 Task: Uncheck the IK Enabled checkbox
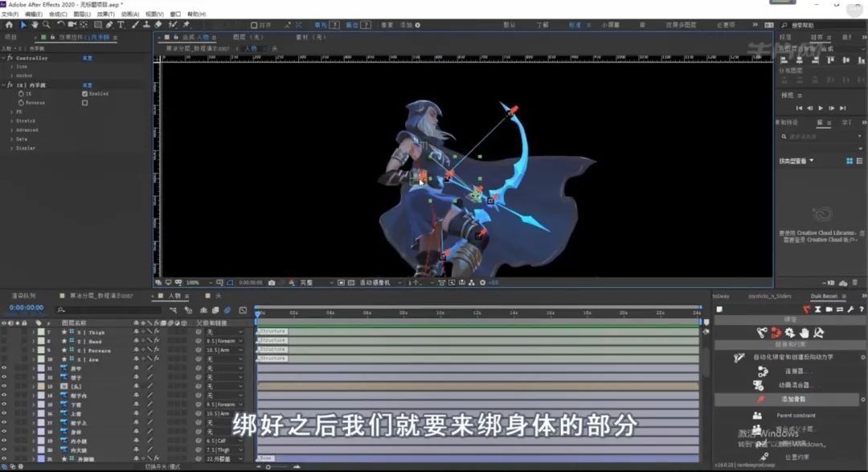point(84,93)
